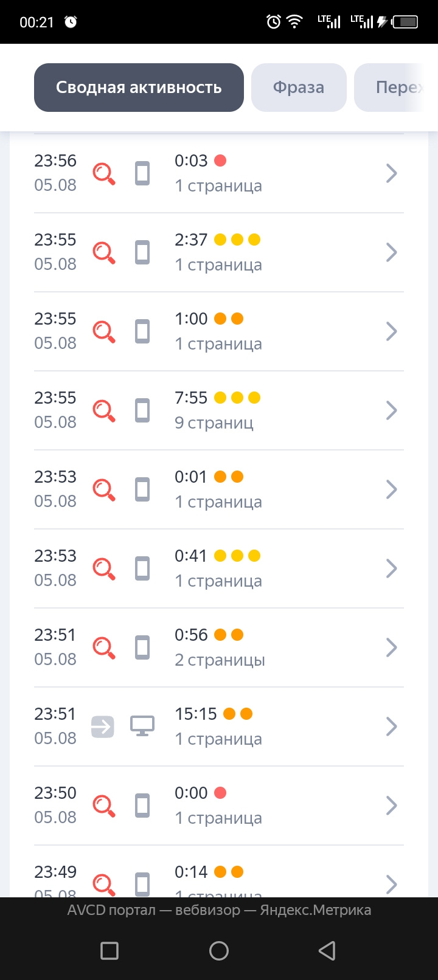Viewport: 438px width, 980px height.
Task: Expand the 0:00 visit with the chevron
Action: pyautogui.click(x=392, y=806)
